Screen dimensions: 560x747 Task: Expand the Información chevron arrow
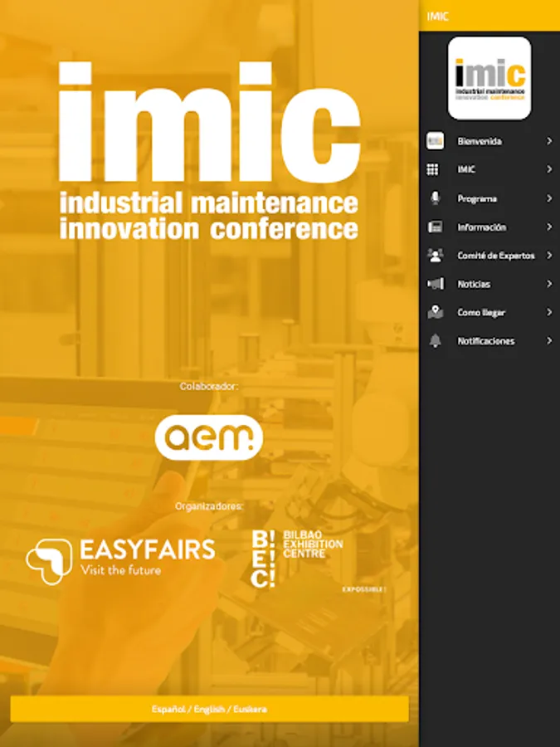tap(549, 227)
